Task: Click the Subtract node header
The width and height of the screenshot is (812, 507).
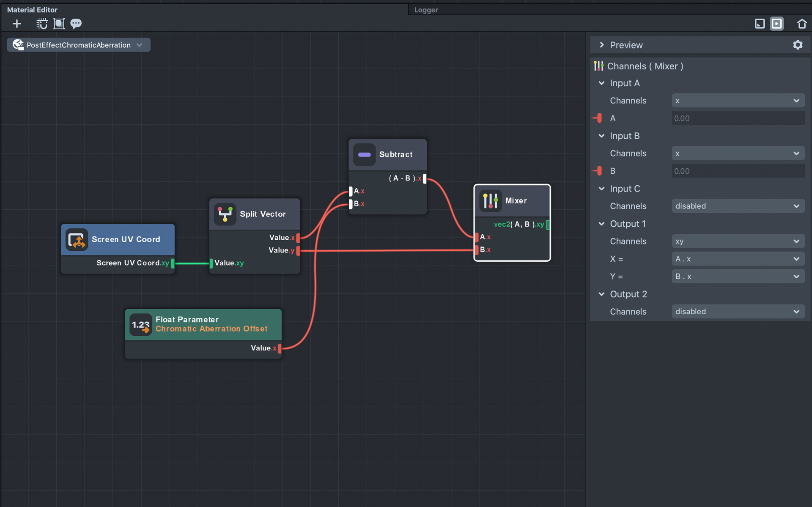Action: pos(395,154)
